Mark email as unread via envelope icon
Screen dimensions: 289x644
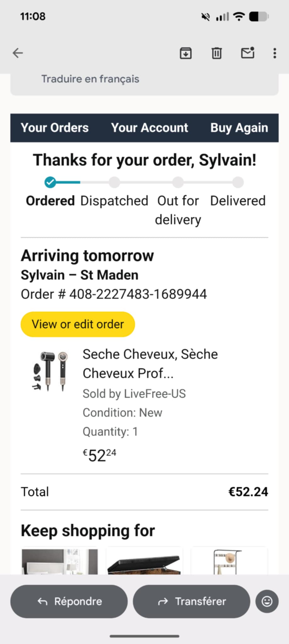coord(247,53)
